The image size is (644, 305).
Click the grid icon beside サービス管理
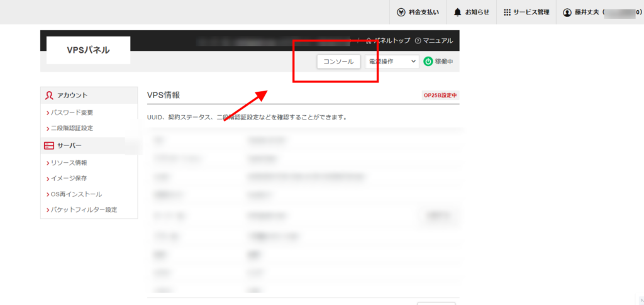point(508,13)
